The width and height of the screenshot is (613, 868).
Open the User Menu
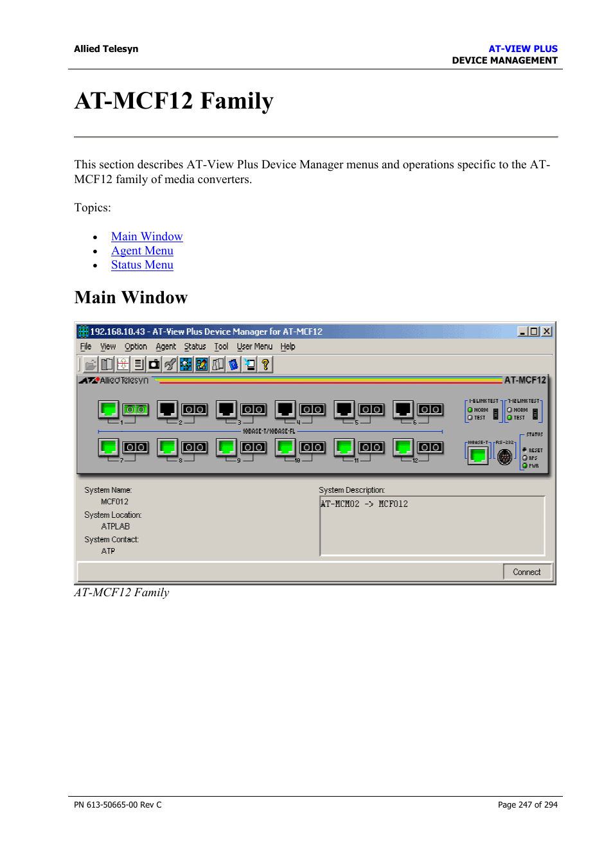[254, 346]
